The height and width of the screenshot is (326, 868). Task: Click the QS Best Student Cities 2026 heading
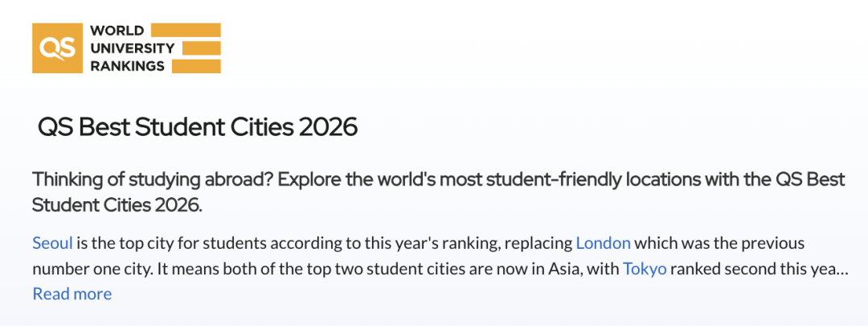click(x=198, y=128)
